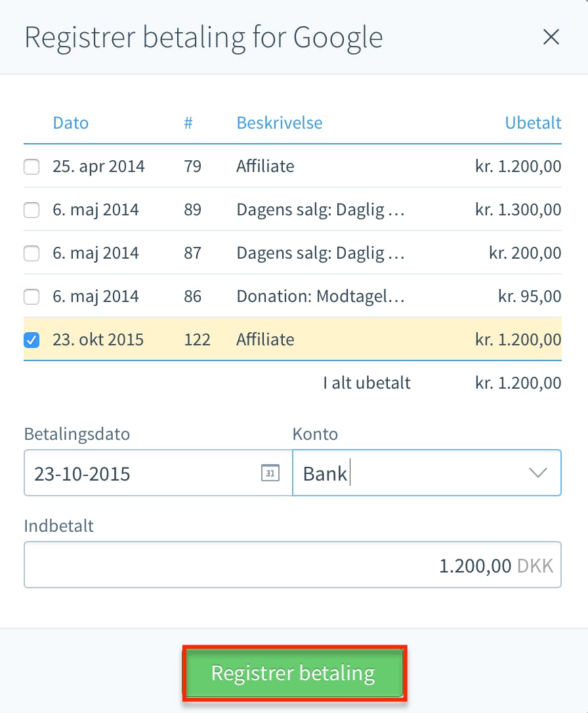Click the Indbetalt amount field
The image size is (588, 713).
point(293,565)
